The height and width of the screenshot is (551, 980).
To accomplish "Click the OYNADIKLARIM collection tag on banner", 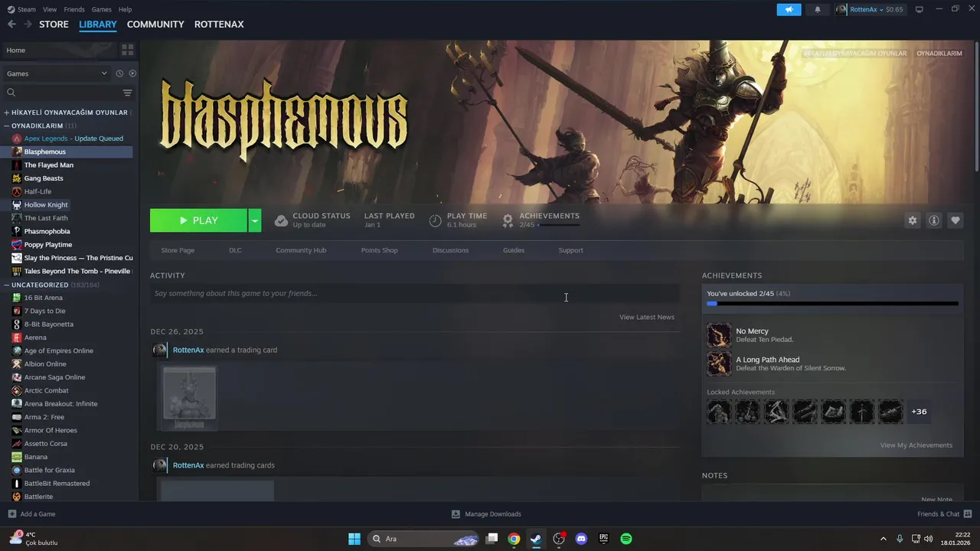I will [939, 54].
